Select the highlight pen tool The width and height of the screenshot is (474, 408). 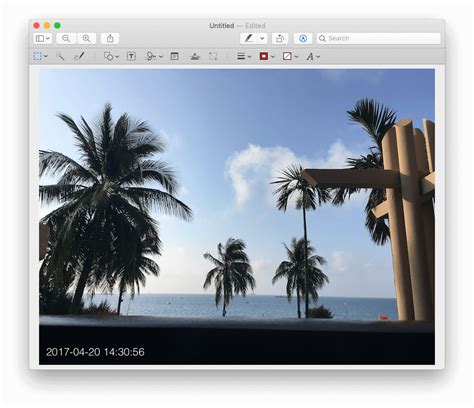248,38
